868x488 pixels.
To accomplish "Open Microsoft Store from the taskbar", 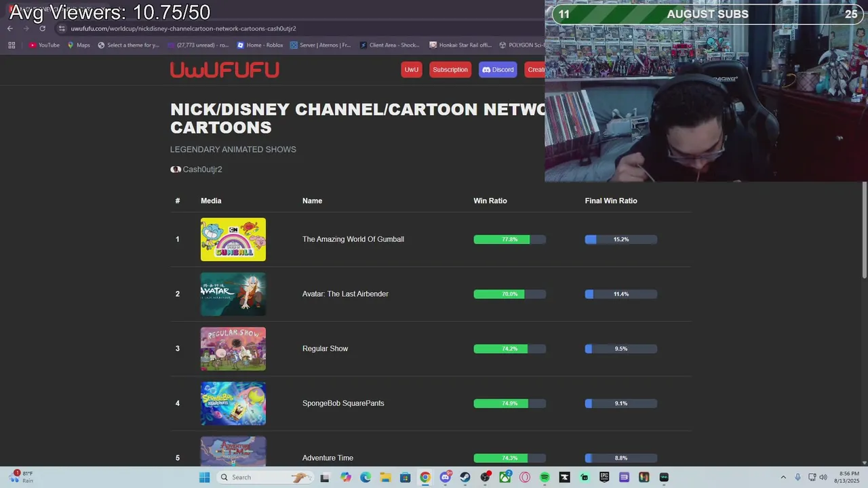I will 405,477.
